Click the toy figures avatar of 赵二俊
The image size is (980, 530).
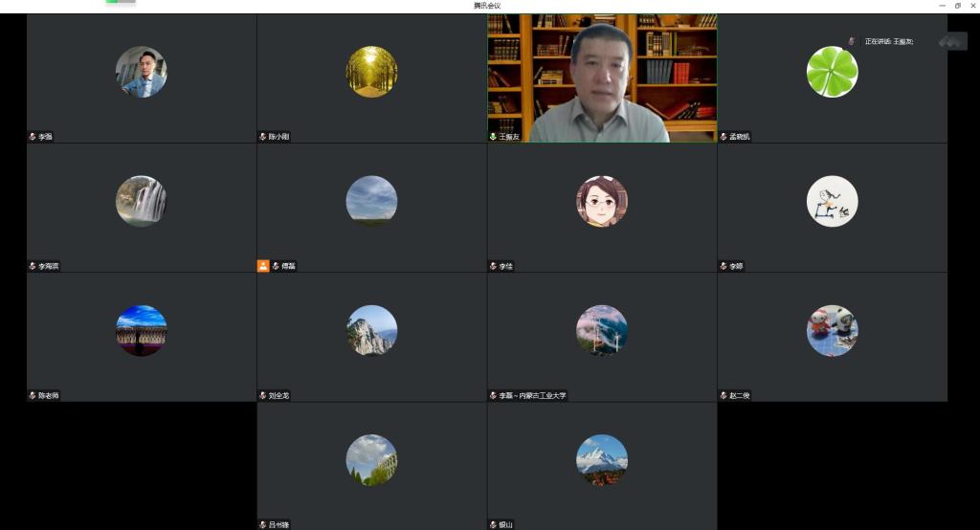click(832, 331)
